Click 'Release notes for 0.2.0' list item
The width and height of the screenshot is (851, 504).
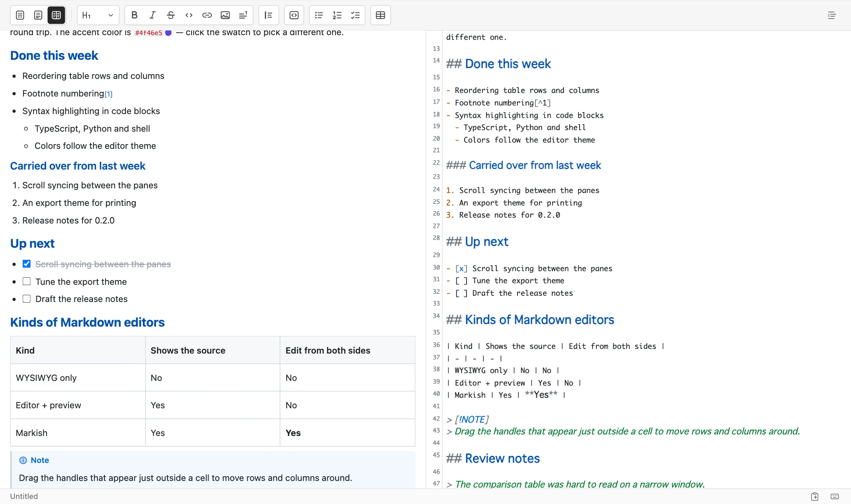click(x=68, y=220)
